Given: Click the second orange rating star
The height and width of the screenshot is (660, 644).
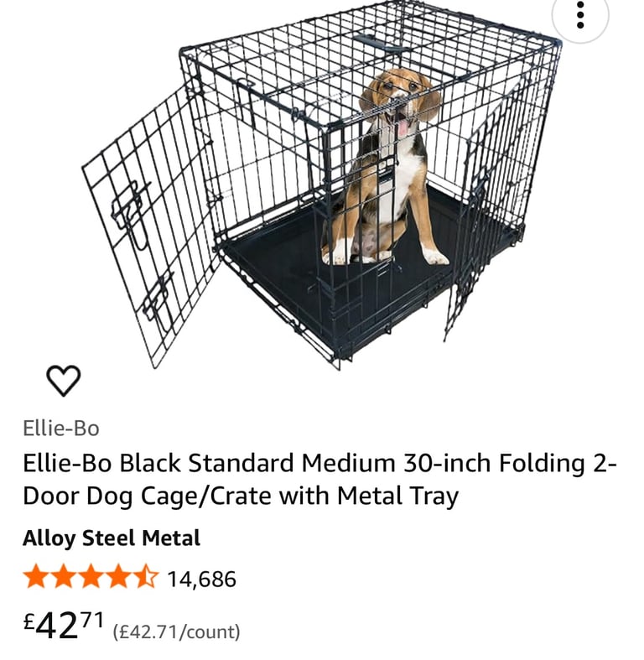Looking at the screenshot, I should click(64, 577).
